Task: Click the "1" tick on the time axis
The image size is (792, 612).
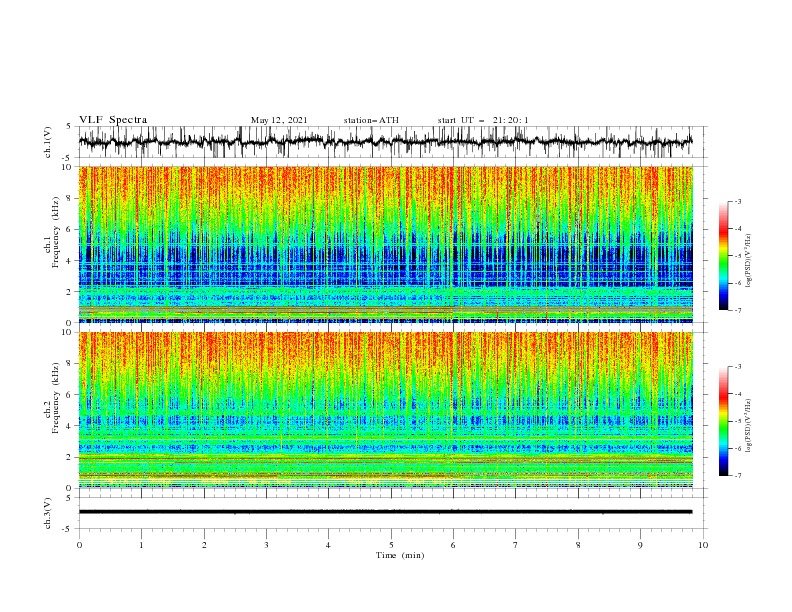Action: (141, 545)
